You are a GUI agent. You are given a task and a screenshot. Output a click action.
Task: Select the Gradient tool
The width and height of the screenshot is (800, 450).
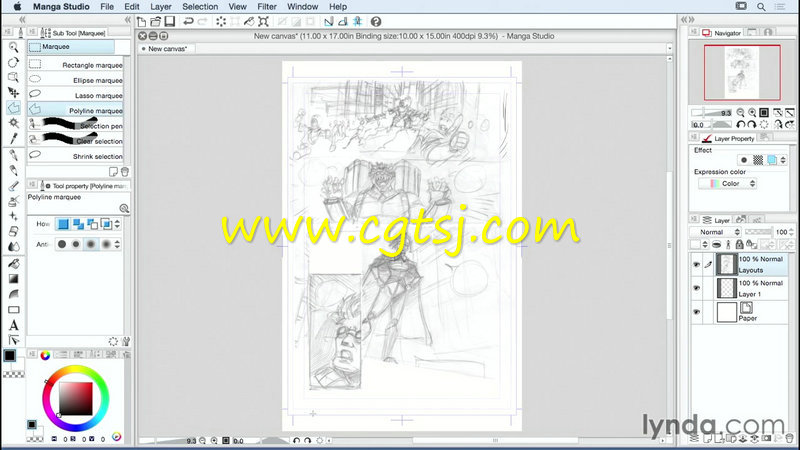tap(13, 279)
